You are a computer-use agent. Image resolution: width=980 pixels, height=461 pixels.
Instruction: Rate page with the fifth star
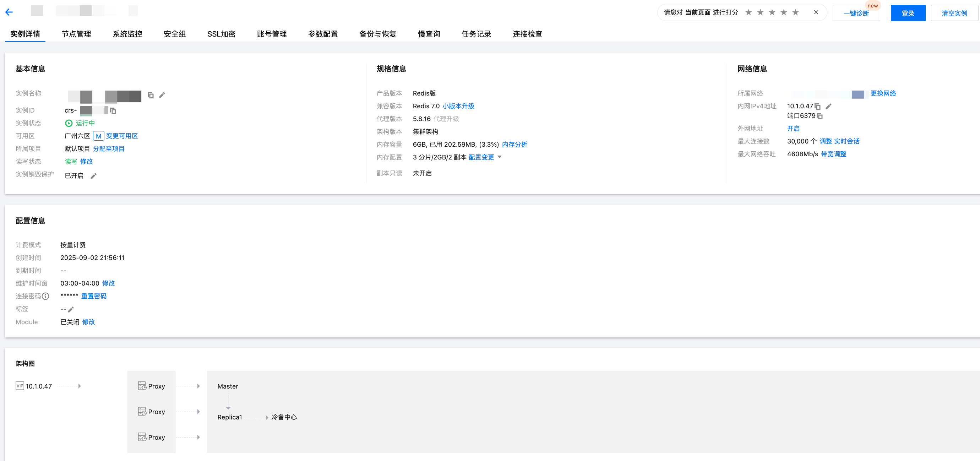point(795,12)
